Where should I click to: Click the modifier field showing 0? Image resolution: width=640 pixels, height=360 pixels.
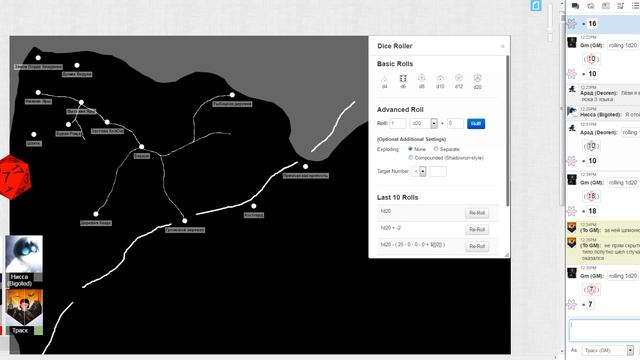[x=455, y=123]
